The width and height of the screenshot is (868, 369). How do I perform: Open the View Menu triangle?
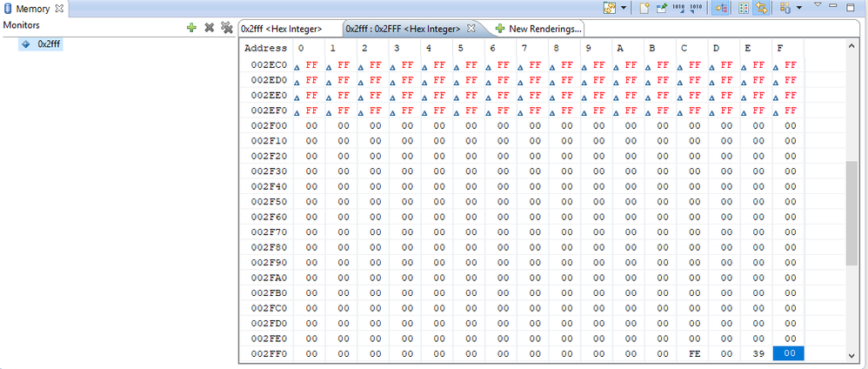tap(818, 5)
